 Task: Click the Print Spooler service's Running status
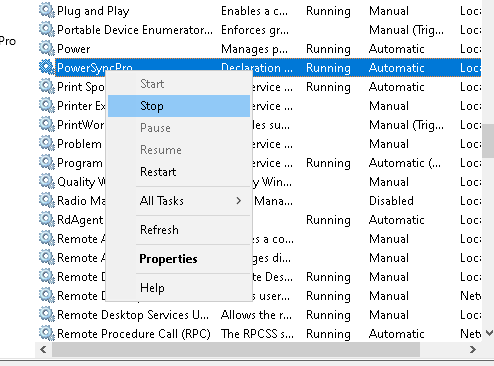(328, 87)
